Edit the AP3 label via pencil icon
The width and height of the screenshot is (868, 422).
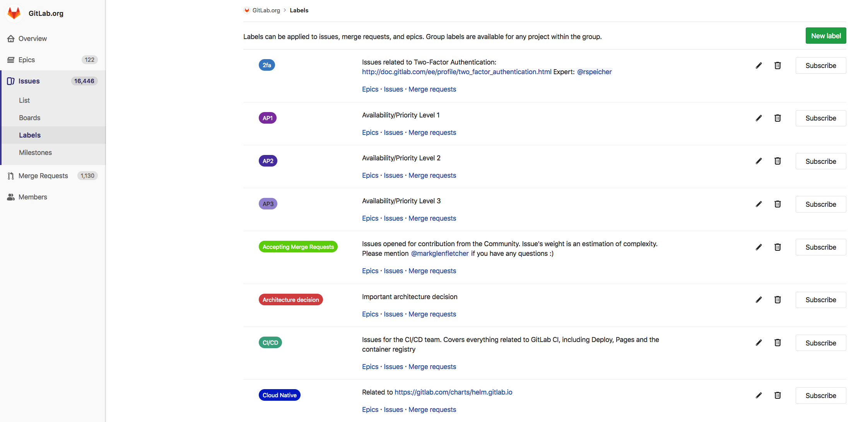[759, 204]
